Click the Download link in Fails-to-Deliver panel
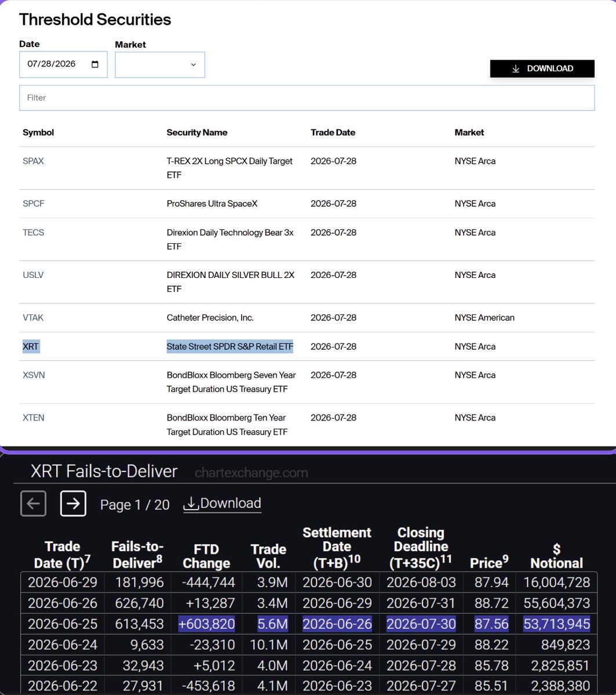Image resolution: width=616 pixels, height=695 pixels. 223,503
